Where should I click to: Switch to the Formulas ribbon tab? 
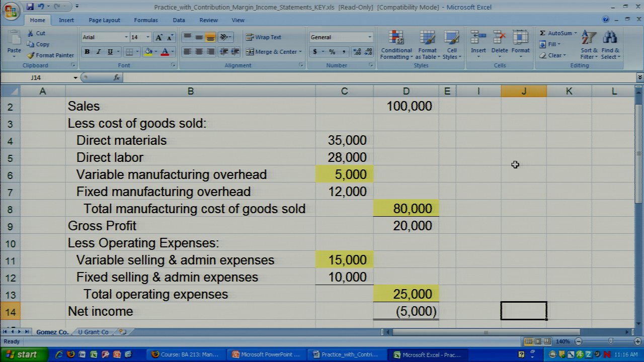(146, 20)
